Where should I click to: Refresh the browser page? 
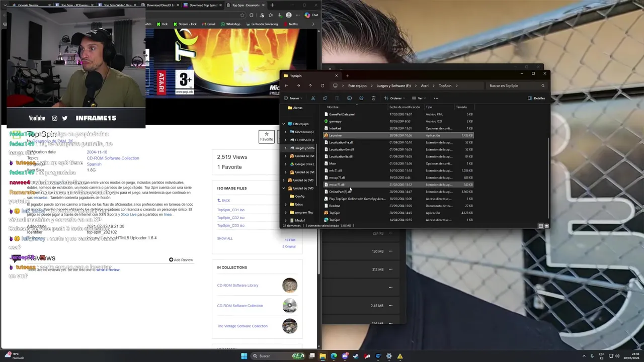(x=251, y=15)
